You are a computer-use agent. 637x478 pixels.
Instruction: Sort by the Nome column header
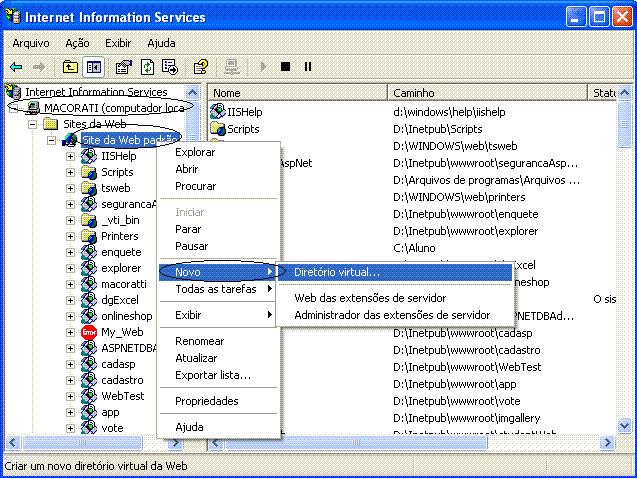pyautogui.click(x=298, y=93)
